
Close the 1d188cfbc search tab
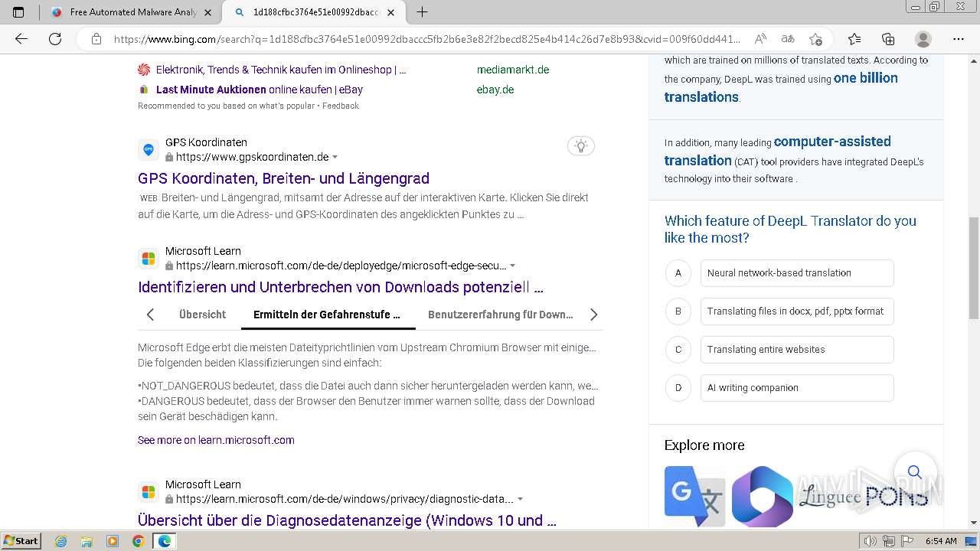pyautogui.click(x=391, y=12)
